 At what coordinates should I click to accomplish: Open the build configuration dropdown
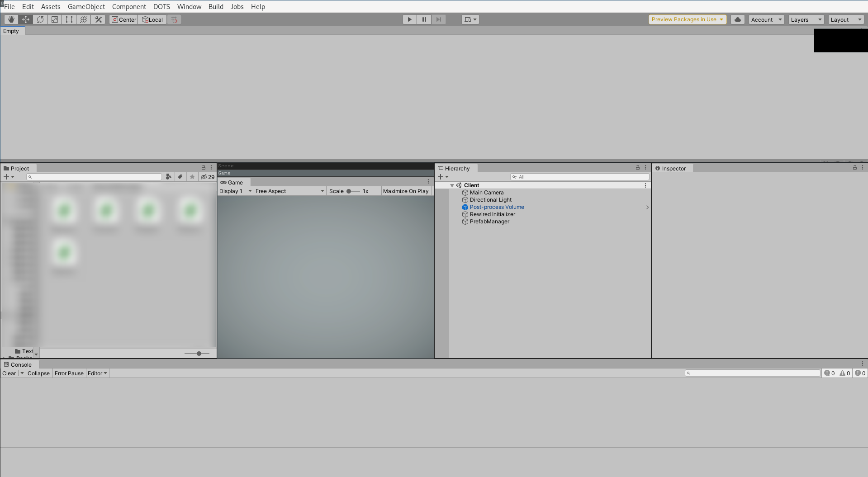[x=470, y=19]
